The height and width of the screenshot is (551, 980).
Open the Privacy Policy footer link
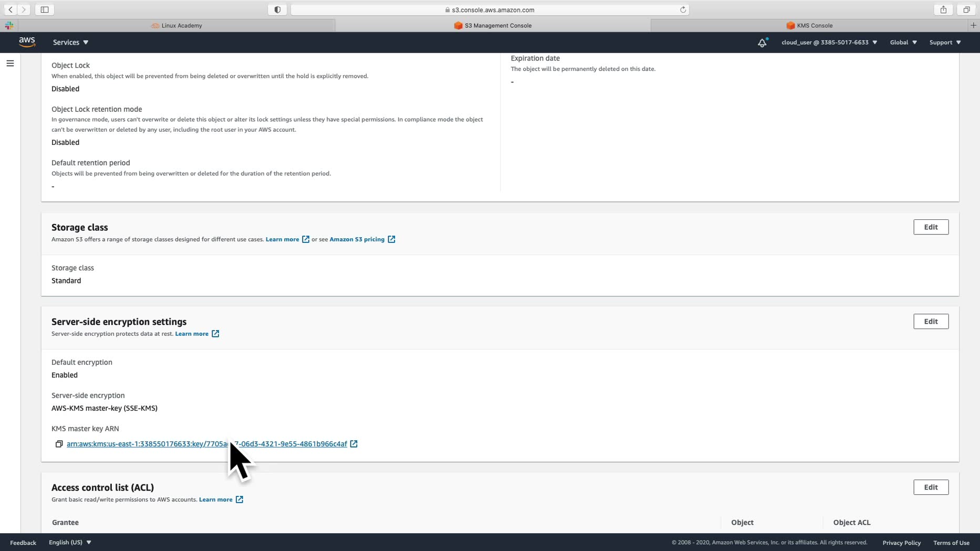[901, 543]
